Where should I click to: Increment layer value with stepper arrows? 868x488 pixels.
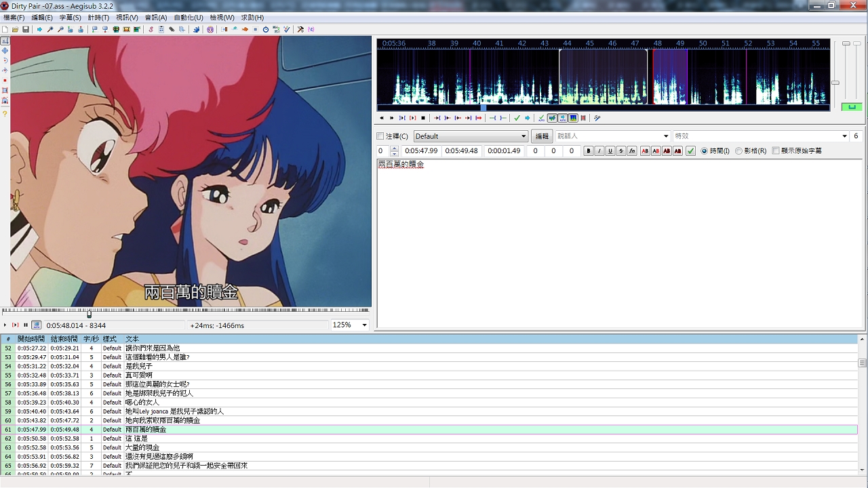394,148
